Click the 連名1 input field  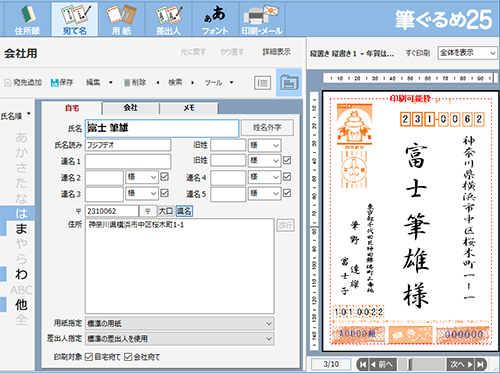(128, 161)
